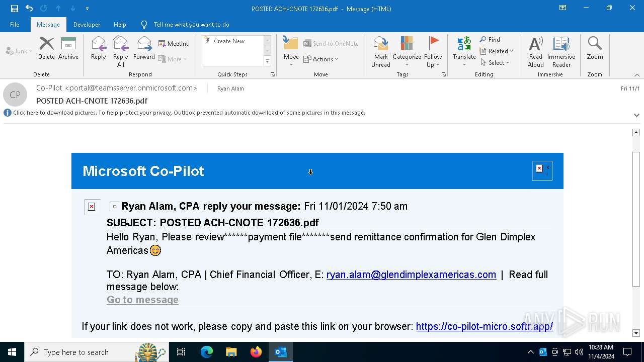
Task: Click message scrollbar down arrow
Action: tap(636, 333)
